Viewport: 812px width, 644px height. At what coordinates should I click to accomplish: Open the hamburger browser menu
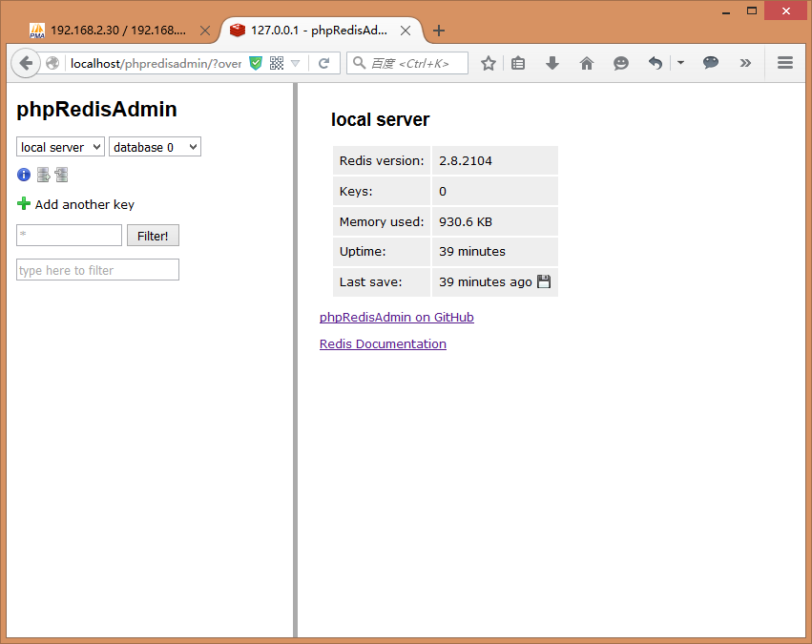tap(785, 63)
